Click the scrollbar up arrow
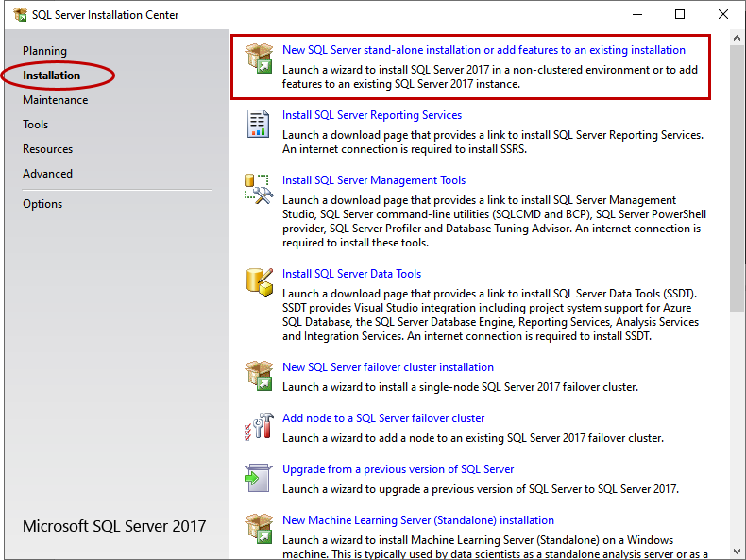 (737, 38)
